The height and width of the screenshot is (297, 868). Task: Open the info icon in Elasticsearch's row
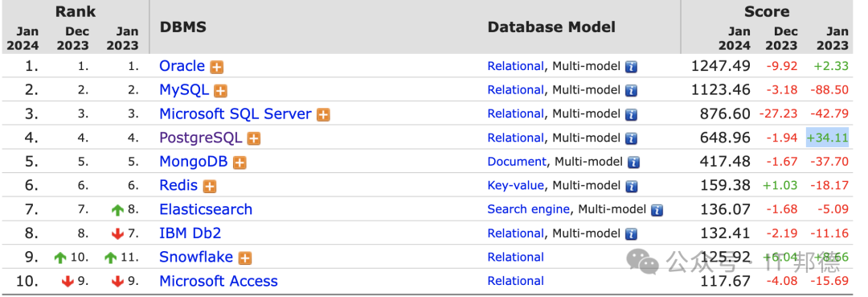click(657, 211)
